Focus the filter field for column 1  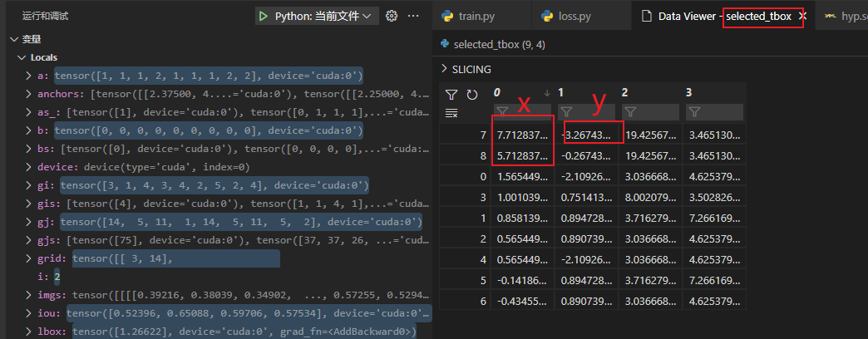[586, 112]
